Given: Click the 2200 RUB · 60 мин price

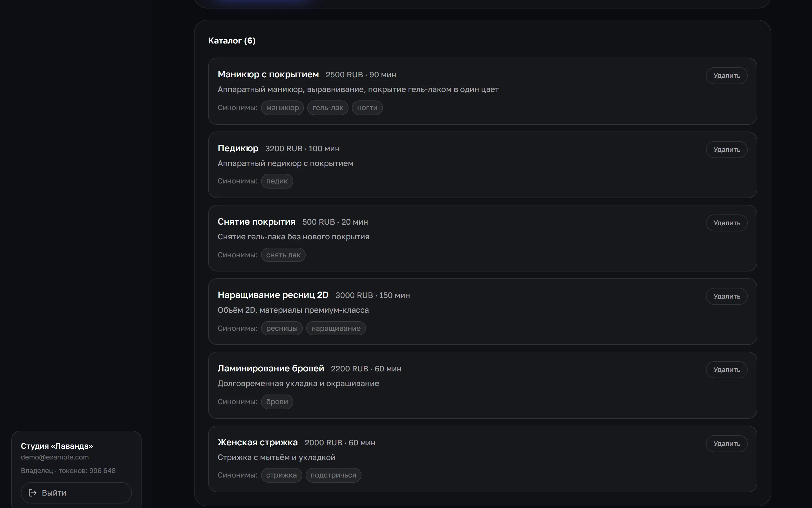Looking at the screenshot, I should (x=366, y=369).
